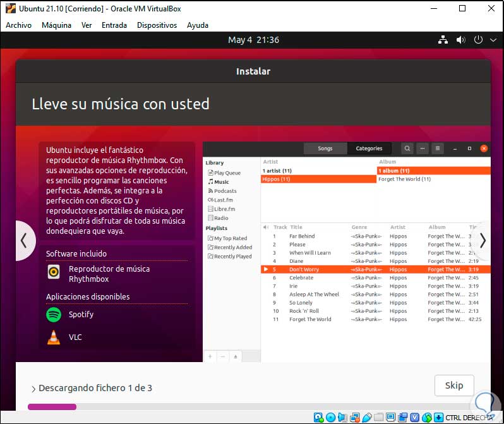504x424 pixels.
Task: Click the Rhythmbox hamburger menu icon
Action: (x=438, y=148)
